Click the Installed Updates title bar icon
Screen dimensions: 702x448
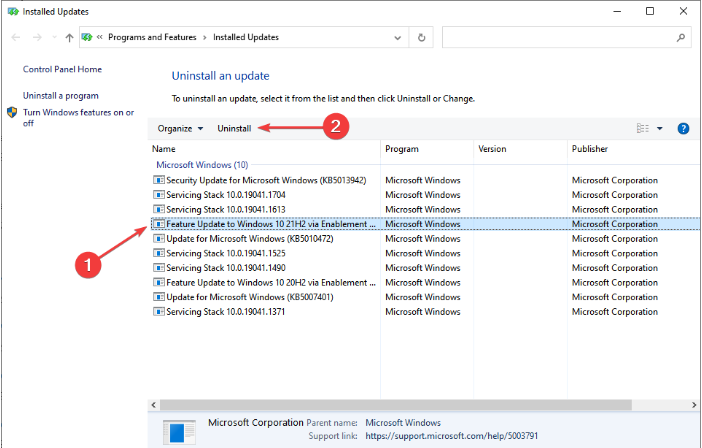click(13, 12)
